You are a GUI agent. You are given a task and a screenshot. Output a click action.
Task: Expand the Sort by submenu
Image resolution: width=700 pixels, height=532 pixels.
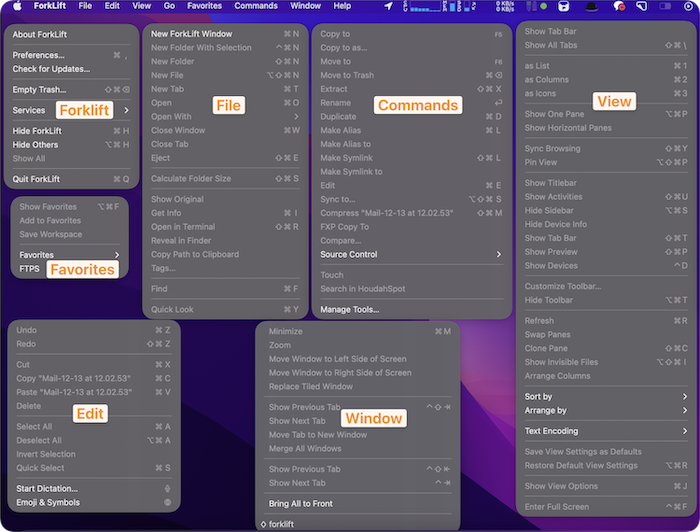tap(606, 396)
